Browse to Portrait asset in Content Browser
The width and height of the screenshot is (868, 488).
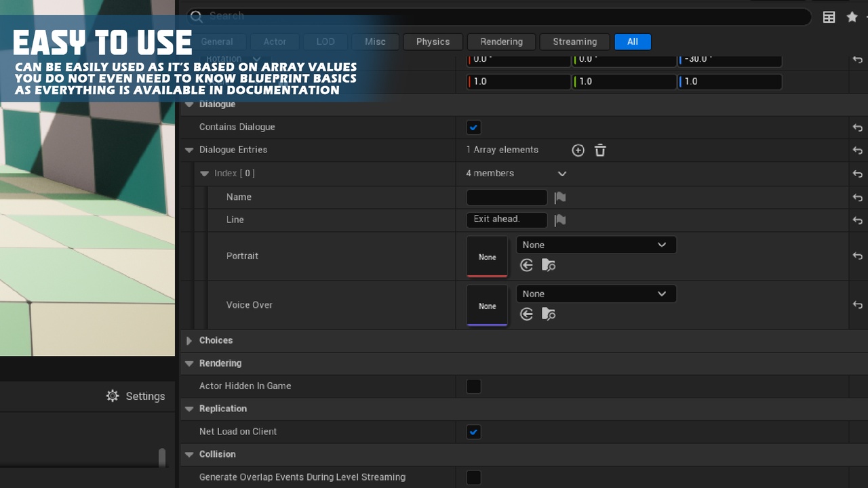click(548, 265)
